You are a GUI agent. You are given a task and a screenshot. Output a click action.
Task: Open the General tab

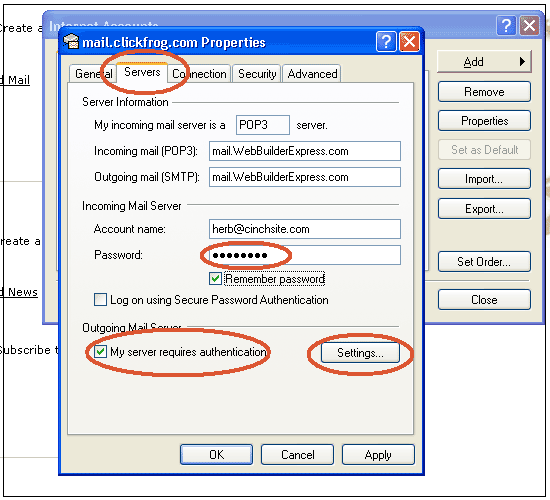93,74
